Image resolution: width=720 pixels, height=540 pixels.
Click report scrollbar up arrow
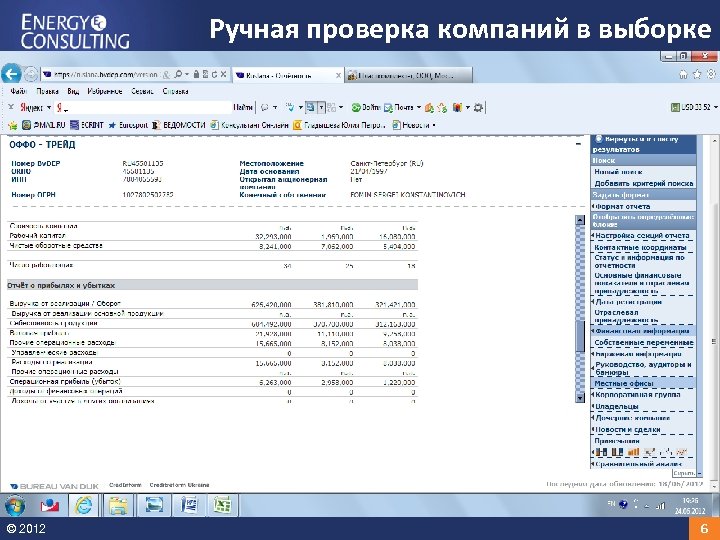tap(580, 220)
